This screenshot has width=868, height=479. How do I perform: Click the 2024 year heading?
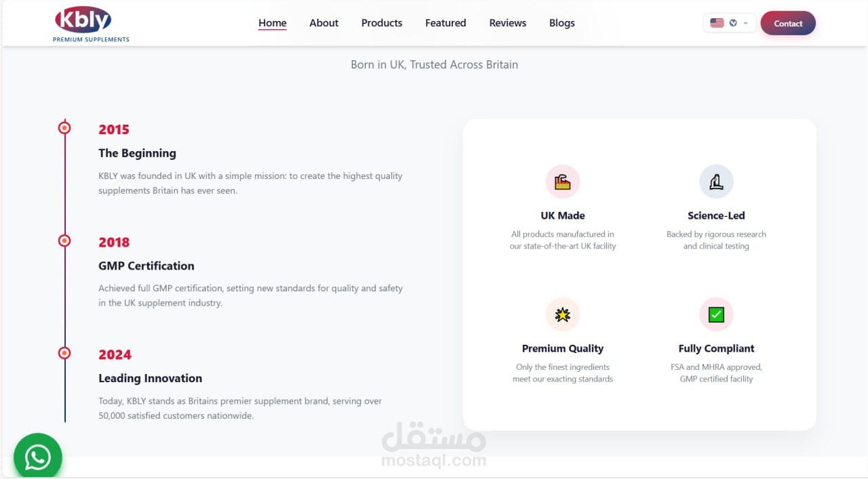(115, 354)
